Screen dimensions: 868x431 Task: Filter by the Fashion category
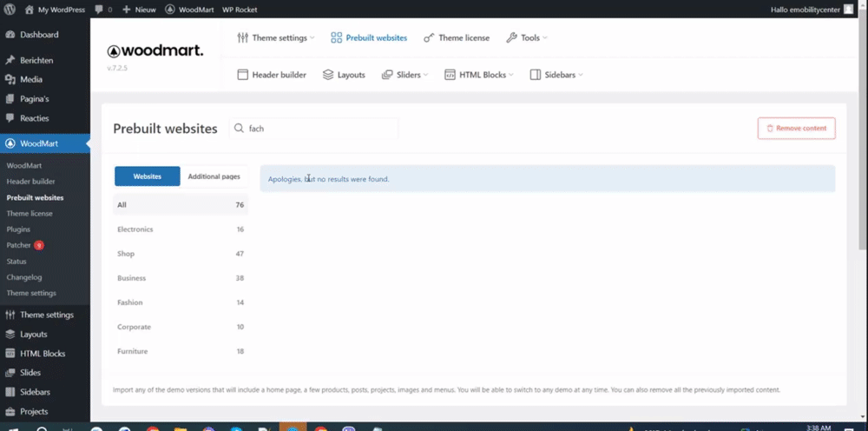(x=181, y=302)
